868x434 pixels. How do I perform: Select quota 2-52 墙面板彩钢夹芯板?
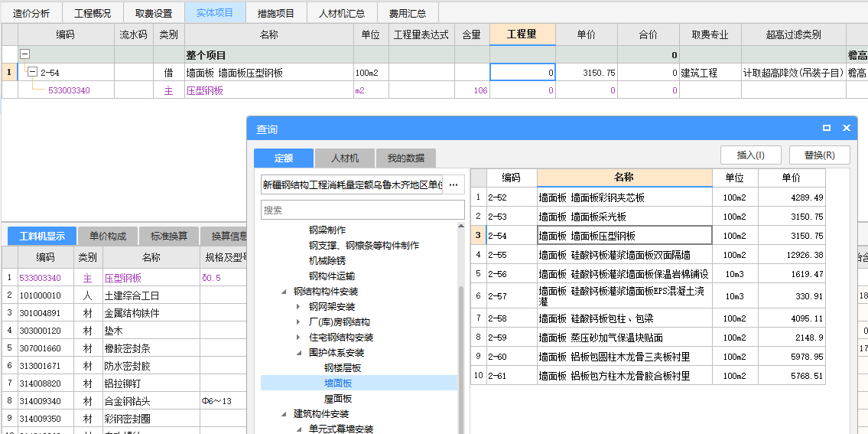(x=648, y=197)
